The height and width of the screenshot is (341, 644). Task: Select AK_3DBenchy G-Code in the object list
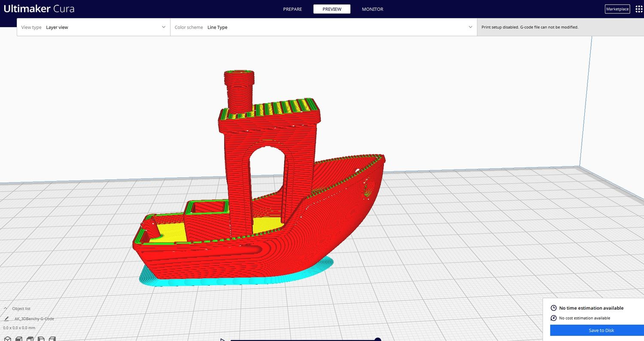coord(34,319)
